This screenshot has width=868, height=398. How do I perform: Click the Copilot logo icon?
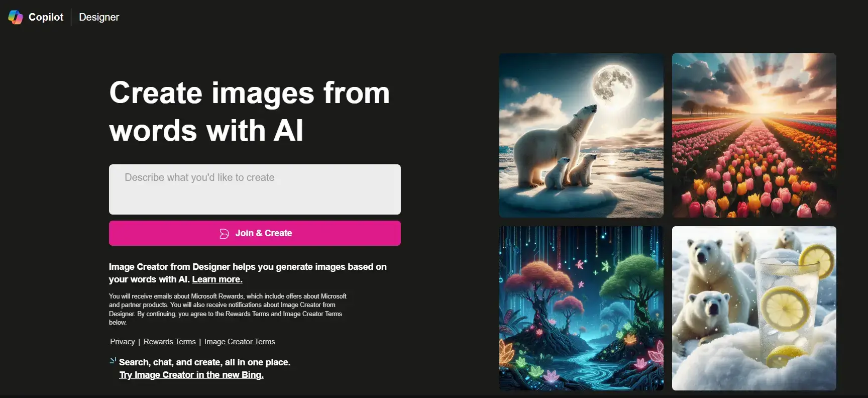point(16,17)
